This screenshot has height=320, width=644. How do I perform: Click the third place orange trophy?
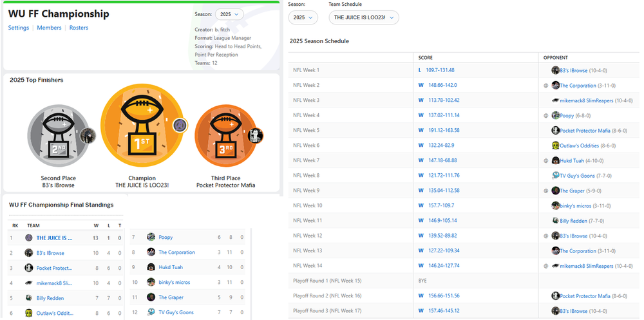tap(225, 135)
